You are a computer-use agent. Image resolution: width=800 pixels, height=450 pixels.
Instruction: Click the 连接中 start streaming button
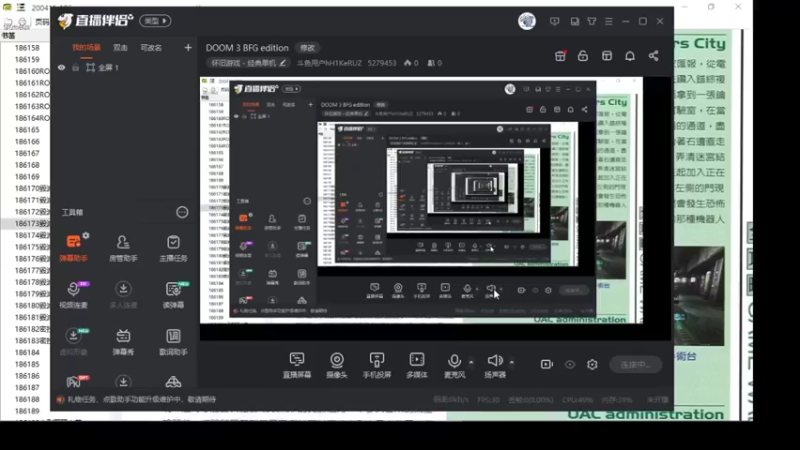tap(635, 364)
